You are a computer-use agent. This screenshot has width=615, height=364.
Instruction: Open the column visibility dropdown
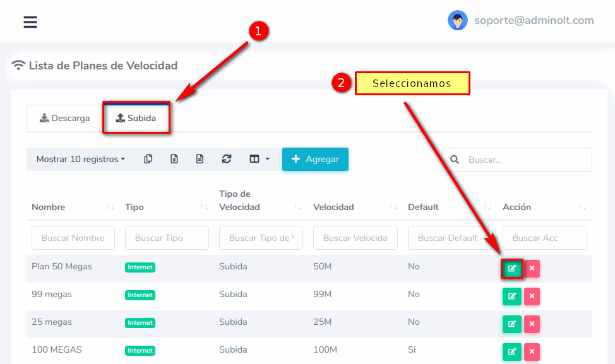tap(259, 159)
